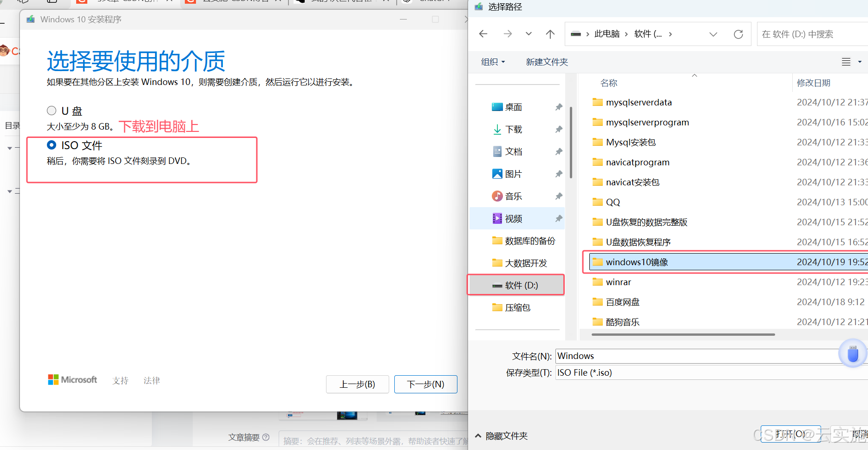Image resolution: width=868 pixels, height=450 pixels.
Task: Change the view layout icon
Action: point(846,62)
